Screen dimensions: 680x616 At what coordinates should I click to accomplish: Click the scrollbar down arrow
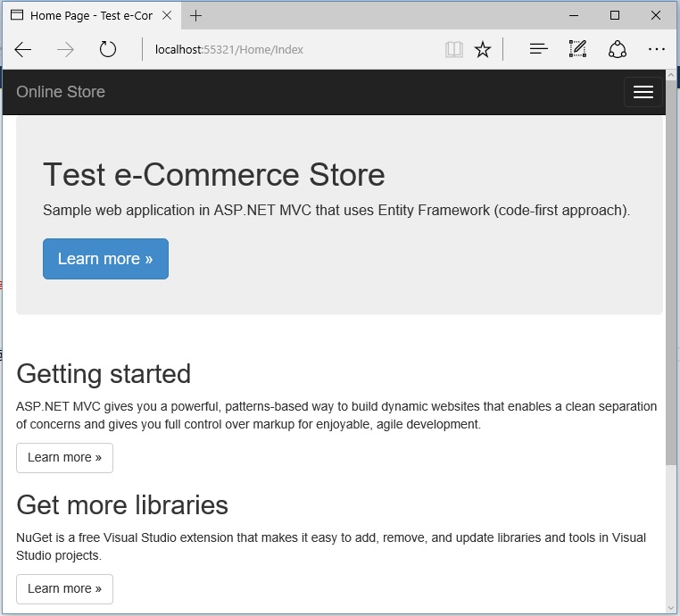pyautogui.click(x=671, y=608)
